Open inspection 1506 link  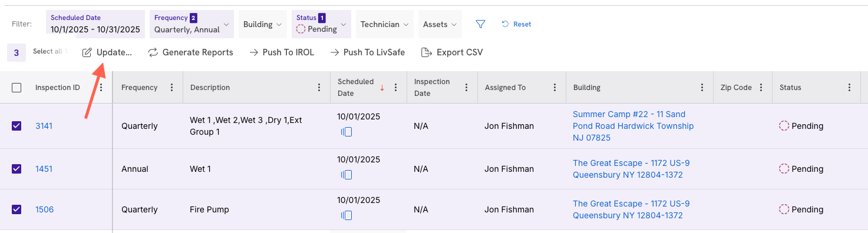click(x=44, y=209)
